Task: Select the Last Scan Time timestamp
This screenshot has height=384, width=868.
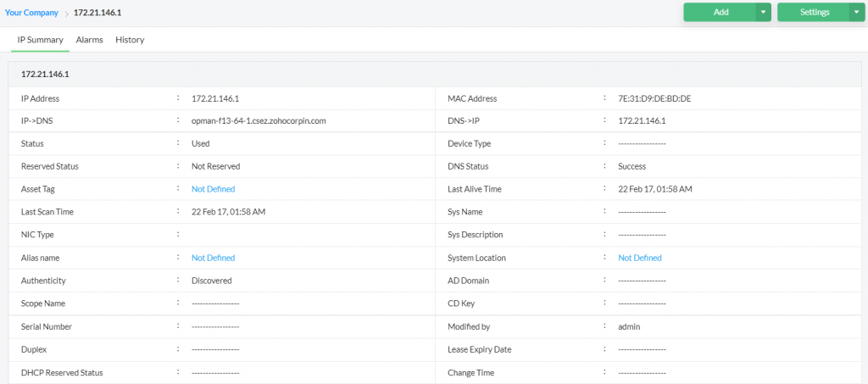Action: coord(228,212)
